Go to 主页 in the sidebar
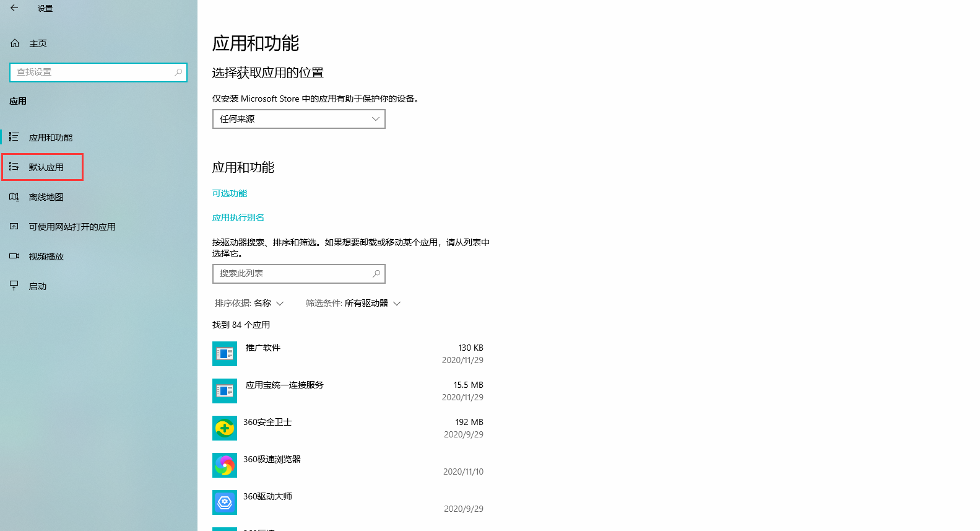Screen dimensions: 980x531 pyautogui.click(x=38, y=43)
